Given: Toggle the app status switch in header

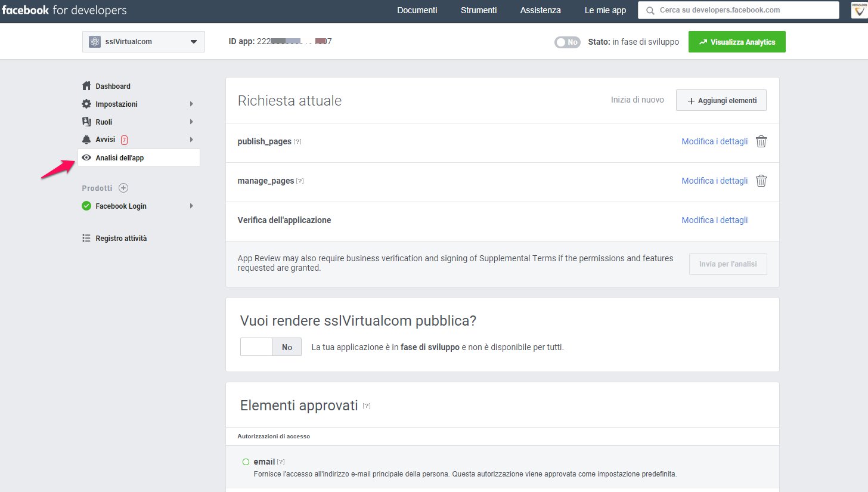Looking at the screenshot, I should [x=567, y=42].
